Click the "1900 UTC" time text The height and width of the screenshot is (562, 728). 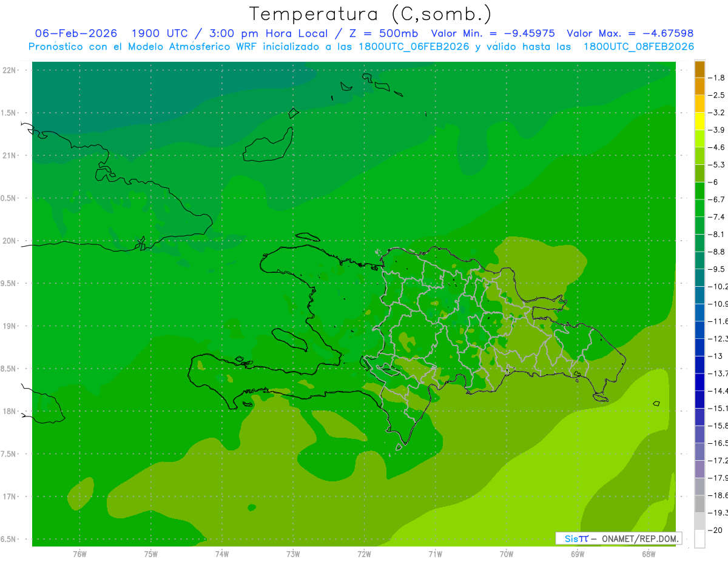click(159, 34)
